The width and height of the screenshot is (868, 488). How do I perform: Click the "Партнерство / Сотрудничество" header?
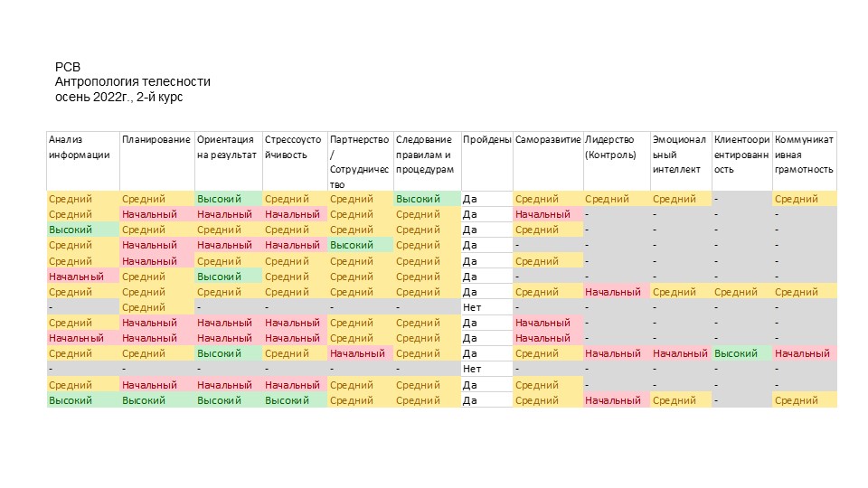[359, 155]
